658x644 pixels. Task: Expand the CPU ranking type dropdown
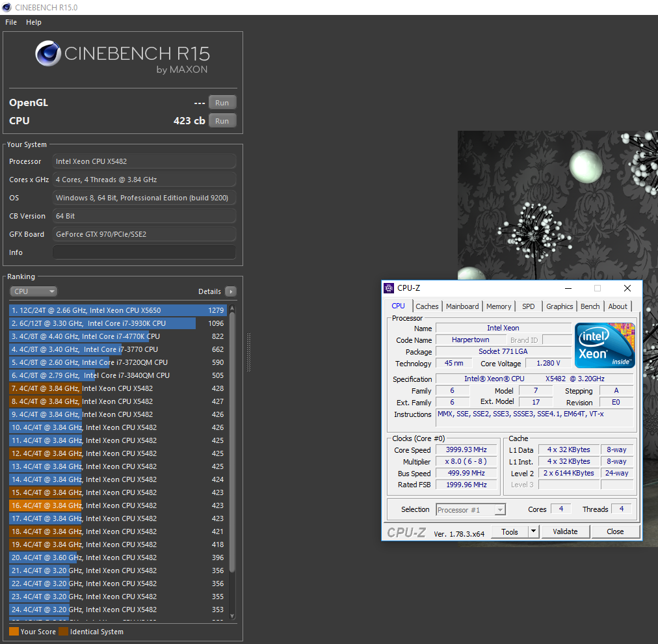coord(34,291)
